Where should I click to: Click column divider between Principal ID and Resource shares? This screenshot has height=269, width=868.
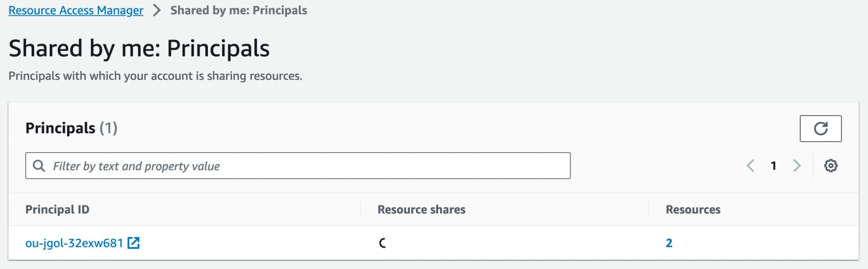click(x=360, y=209)
